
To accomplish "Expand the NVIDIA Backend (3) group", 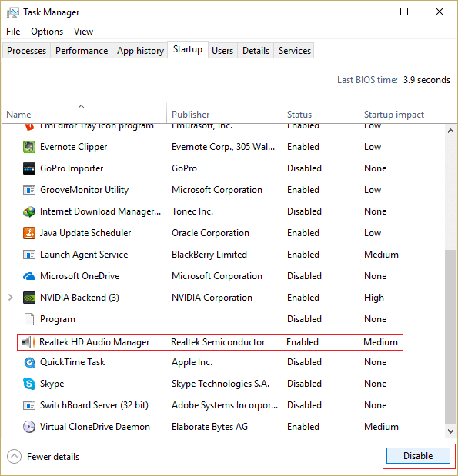I will click(x=10, y=298).
